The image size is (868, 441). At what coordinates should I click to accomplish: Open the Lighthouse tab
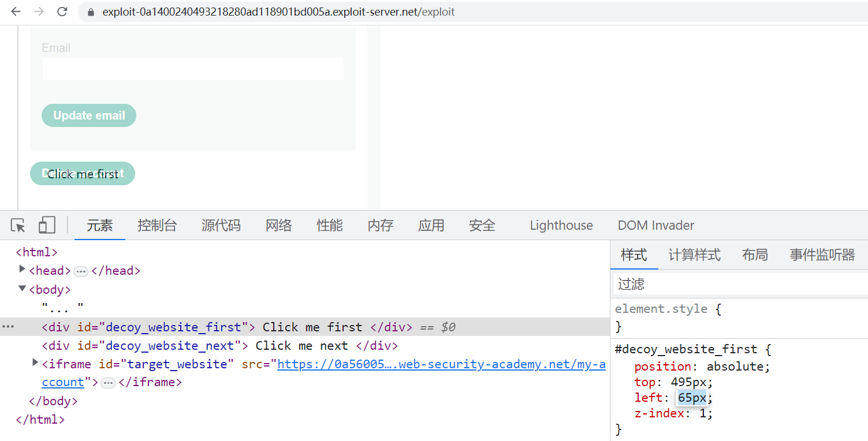coord(561,225)
